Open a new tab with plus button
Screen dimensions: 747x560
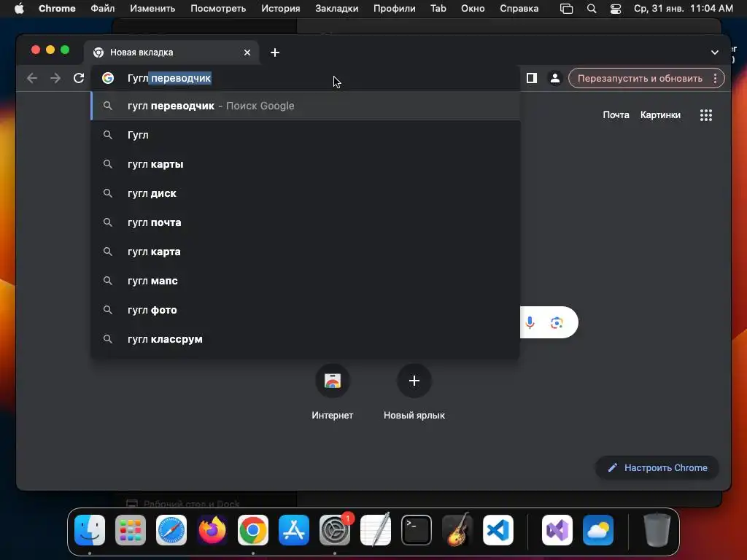tap(275, 52)
